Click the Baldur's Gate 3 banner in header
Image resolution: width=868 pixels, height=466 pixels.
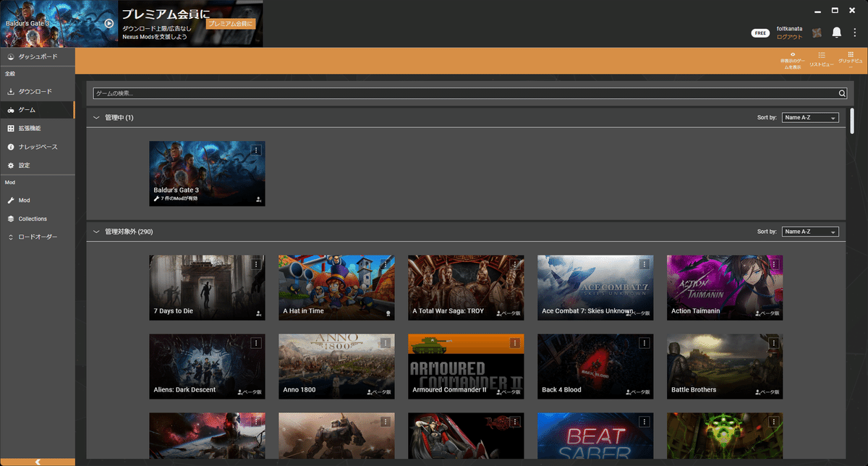point(59,23)
